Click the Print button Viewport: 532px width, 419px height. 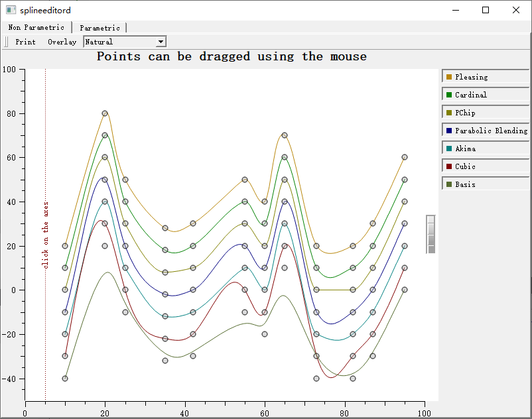25,41
